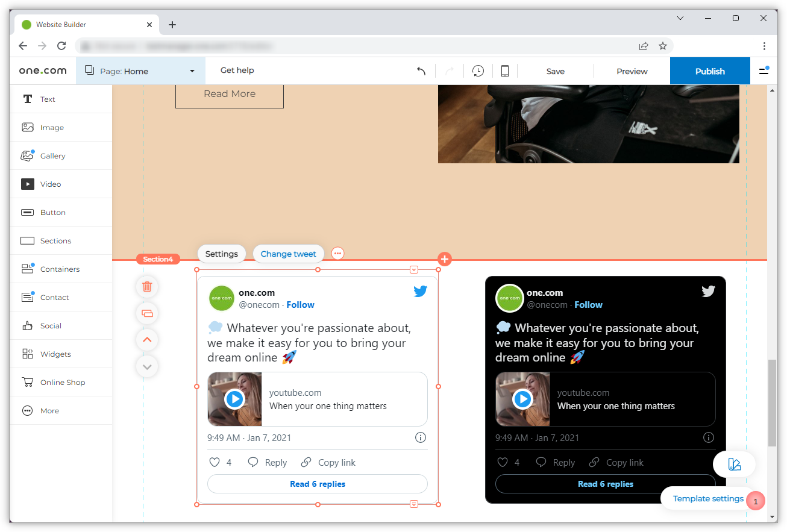Click the Twitter bird icon on light tweet
This screenshot has width=787, height=532.
[x=420, y=292]
